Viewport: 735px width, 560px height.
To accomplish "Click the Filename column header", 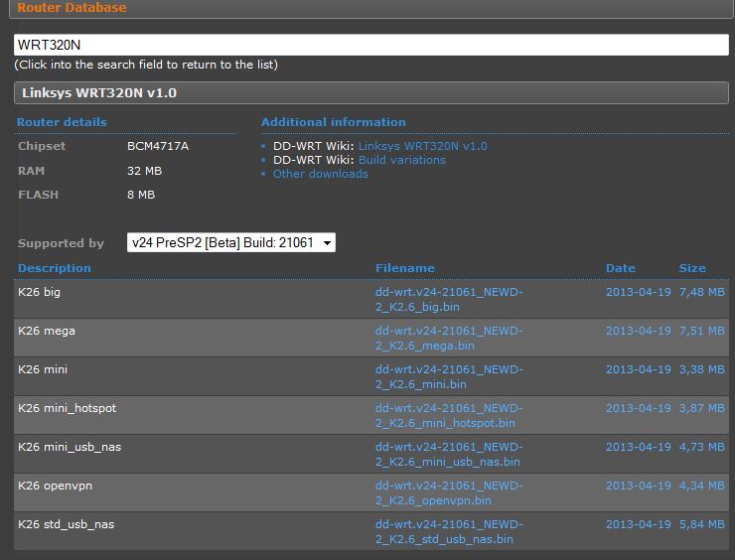I will (405, 268).
